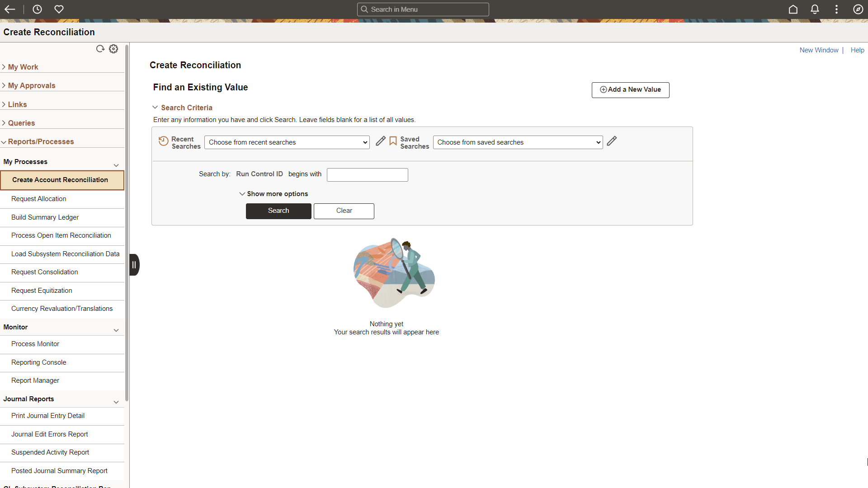This screenshot has height=488, width=868.
Task: Click Add a New Value button
Action: coord(630,89)
